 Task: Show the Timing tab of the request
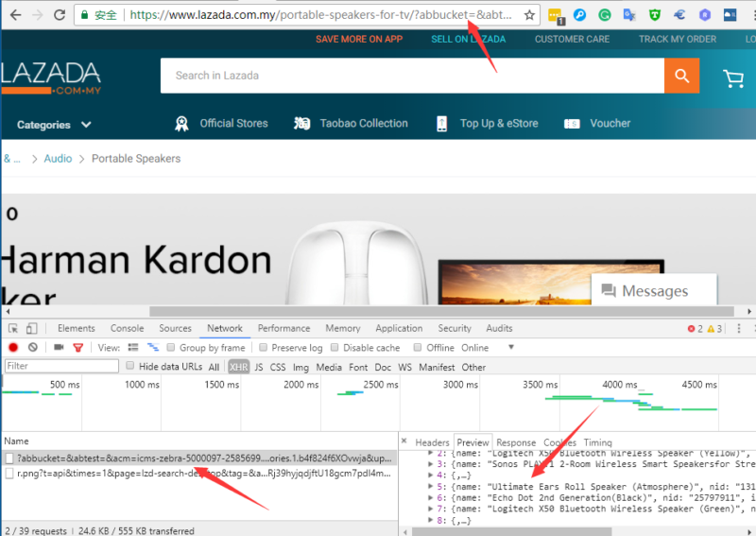point(598,442)
